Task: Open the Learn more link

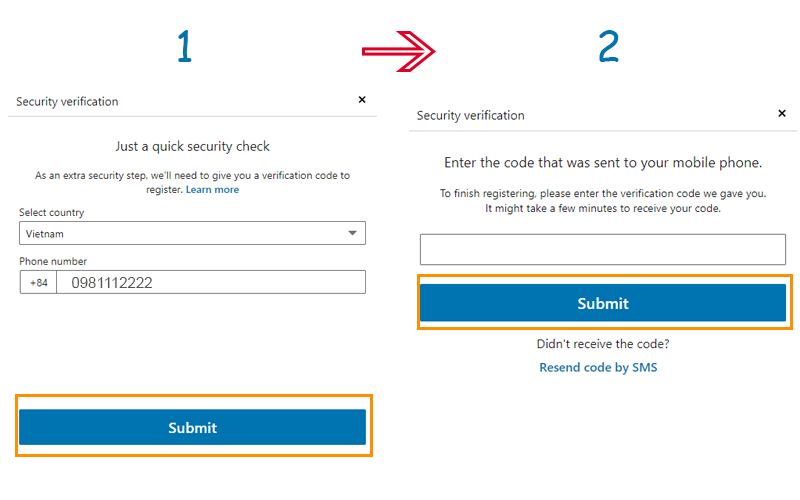Action: point(212,190)
